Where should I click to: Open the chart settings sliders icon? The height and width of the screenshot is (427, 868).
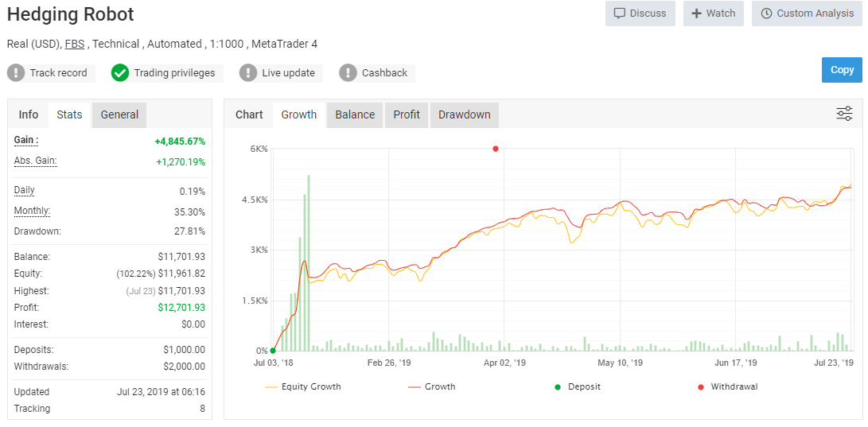tap(844, 114)
